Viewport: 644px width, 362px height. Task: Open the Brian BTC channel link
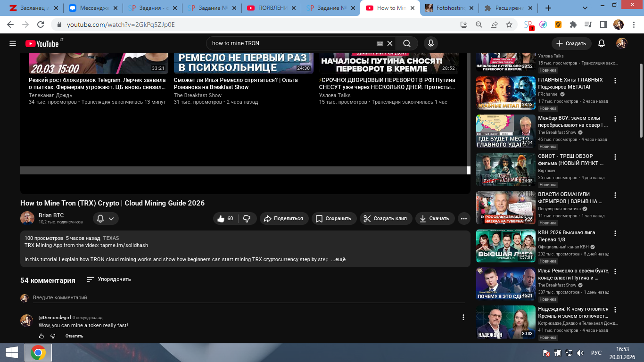point(51,215)
